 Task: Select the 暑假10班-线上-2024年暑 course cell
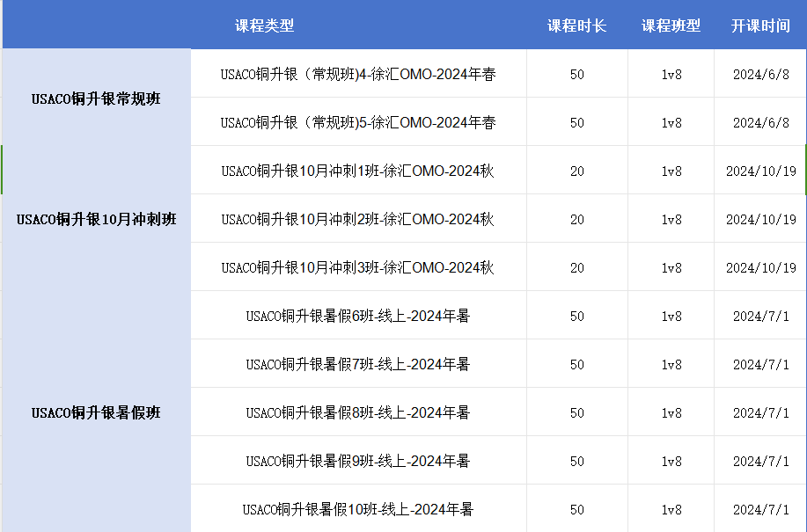pyautogui.click(x=358, y=509)
